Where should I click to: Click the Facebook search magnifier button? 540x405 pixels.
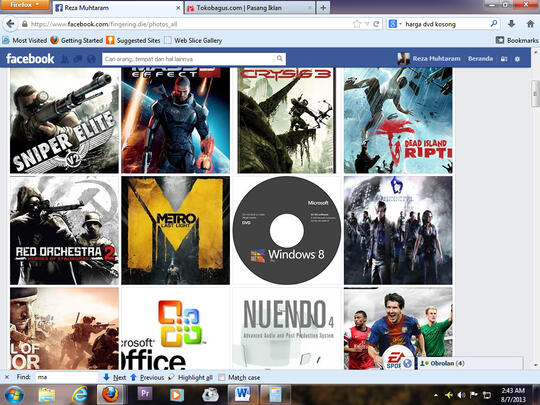[x=280, y=59]
